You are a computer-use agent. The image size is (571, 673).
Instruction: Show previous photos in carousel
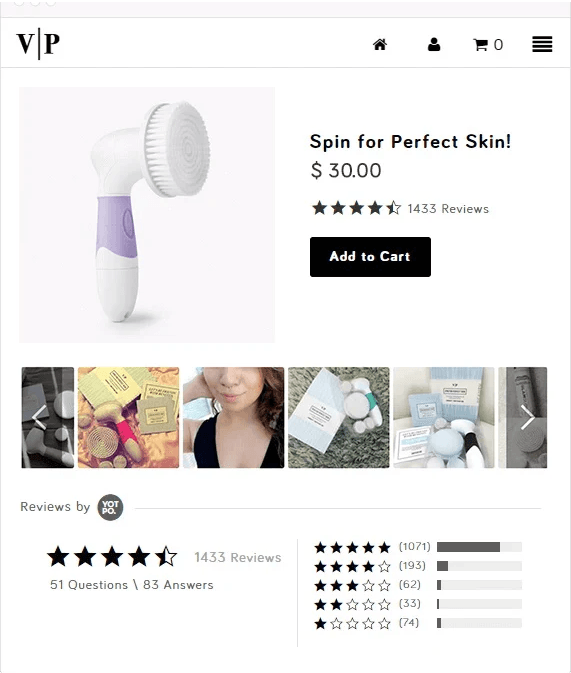(x=39, y=417)
